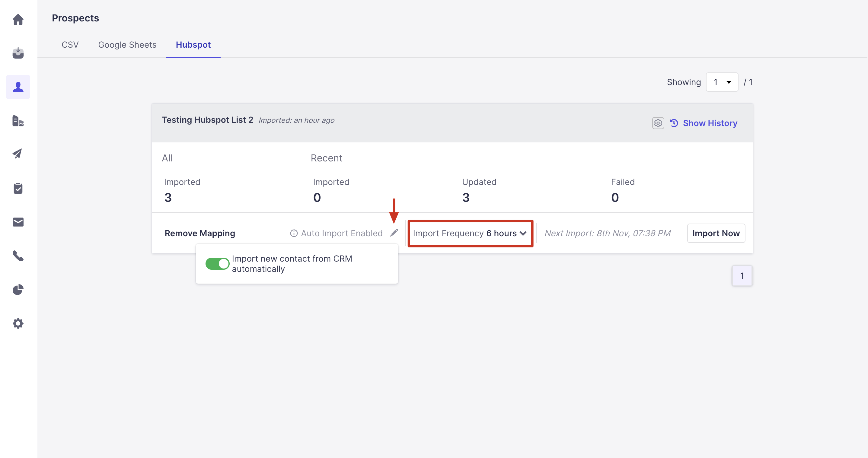Open the Home icon in sidebar
The height and width of the screenshot is (458, 868).
click(18, 20)
